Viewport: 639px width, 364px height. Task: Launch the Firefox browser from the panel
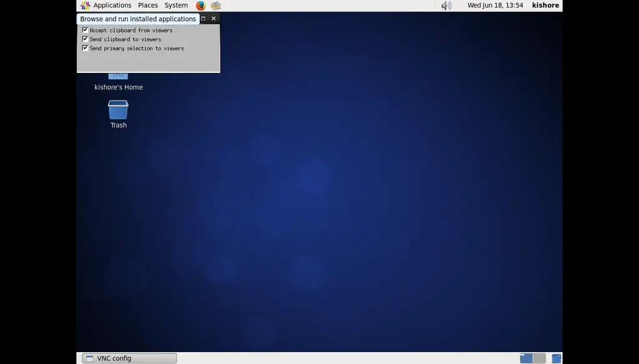click(200, 5)
